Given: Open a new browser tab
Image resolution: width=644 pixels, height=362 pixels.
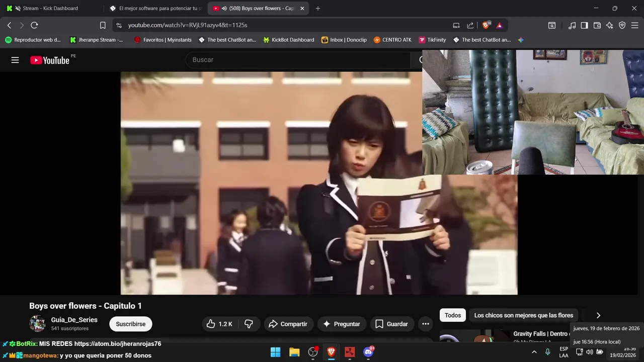Looking at the screenshot, I should click(x=318, y=9).
